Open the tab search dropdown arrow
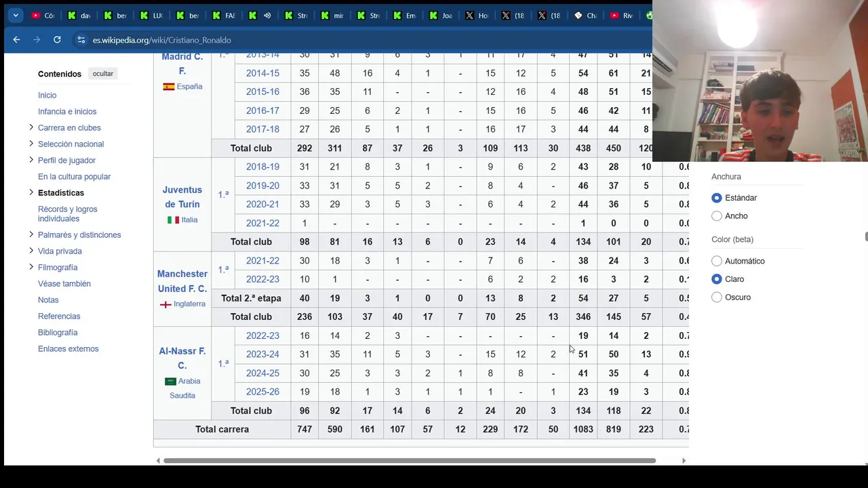 [x=15, y=15]
